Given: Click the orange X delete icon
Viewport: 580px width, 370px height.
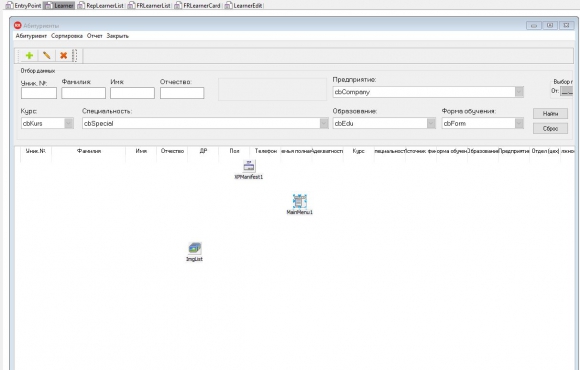Looking at the screenshot, I should [x=64, y=56].
